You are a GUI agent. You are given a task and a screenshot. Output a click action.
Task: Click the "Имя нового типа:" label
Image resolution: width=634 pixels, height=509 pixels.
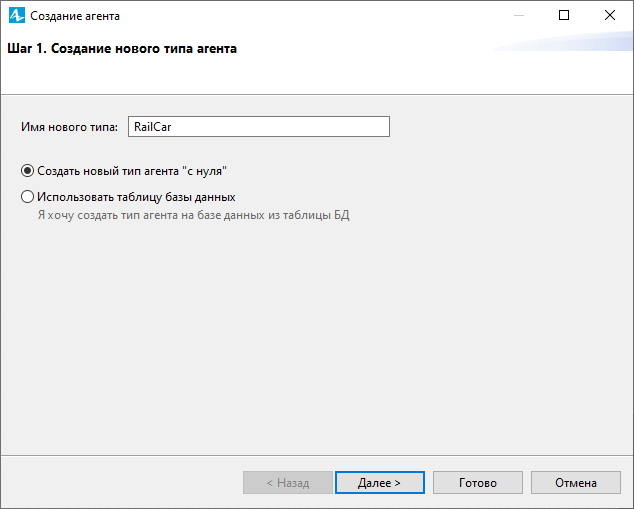pyautogui.click(x=70, y=127)
